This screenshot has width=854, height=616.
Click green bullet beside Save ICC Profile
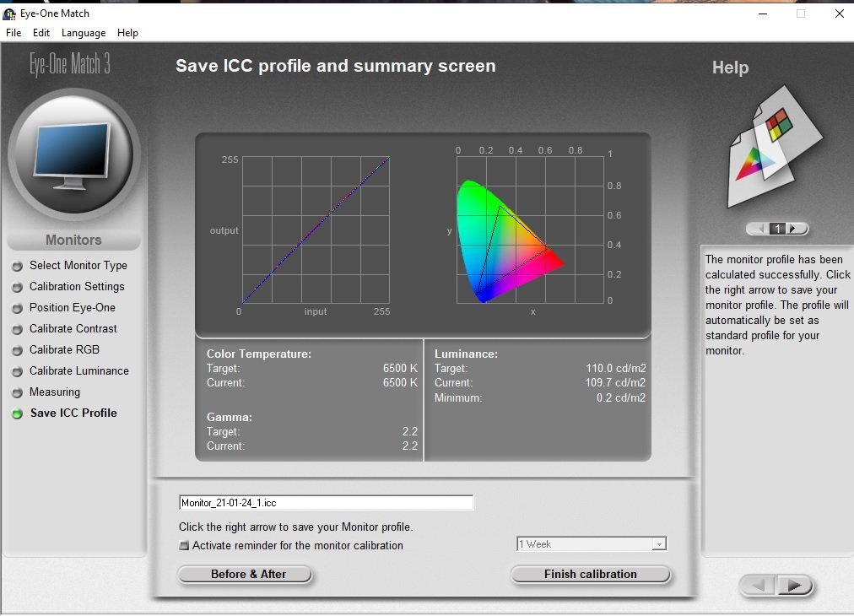tap(18, 414)
